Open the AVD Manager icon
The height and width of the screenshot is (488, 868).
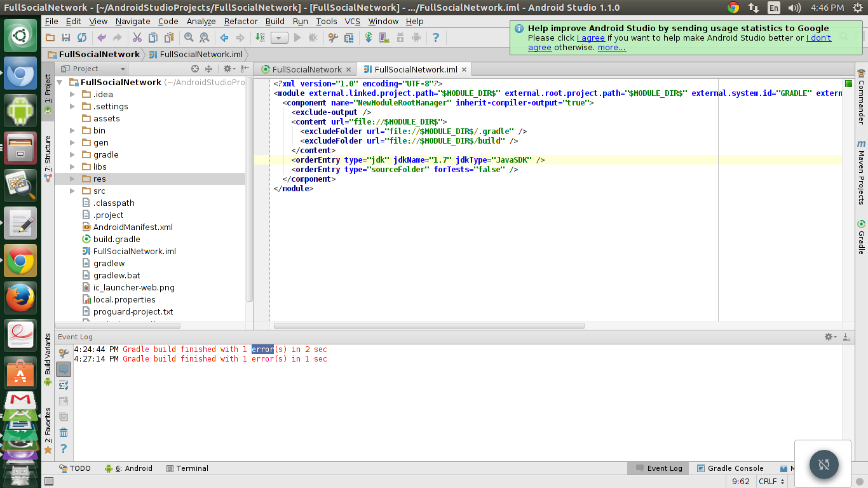(x=384, y=38)
